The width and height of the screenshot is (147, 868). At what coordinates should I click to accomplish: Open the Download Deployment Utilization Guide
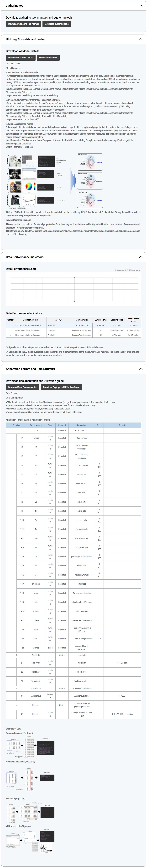61,387
